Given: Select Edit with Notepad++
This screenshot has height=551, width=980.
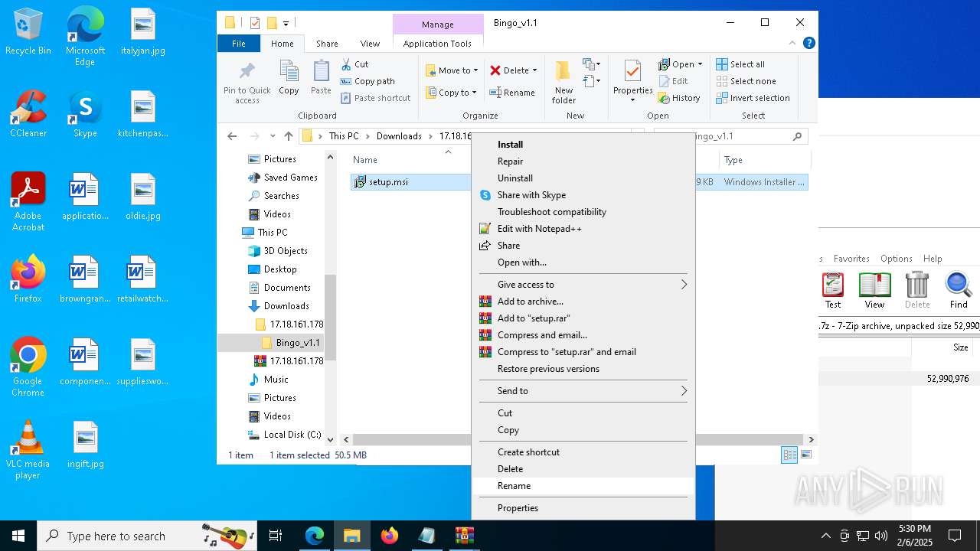Looking at the screenshot, I should click(583, 229).
